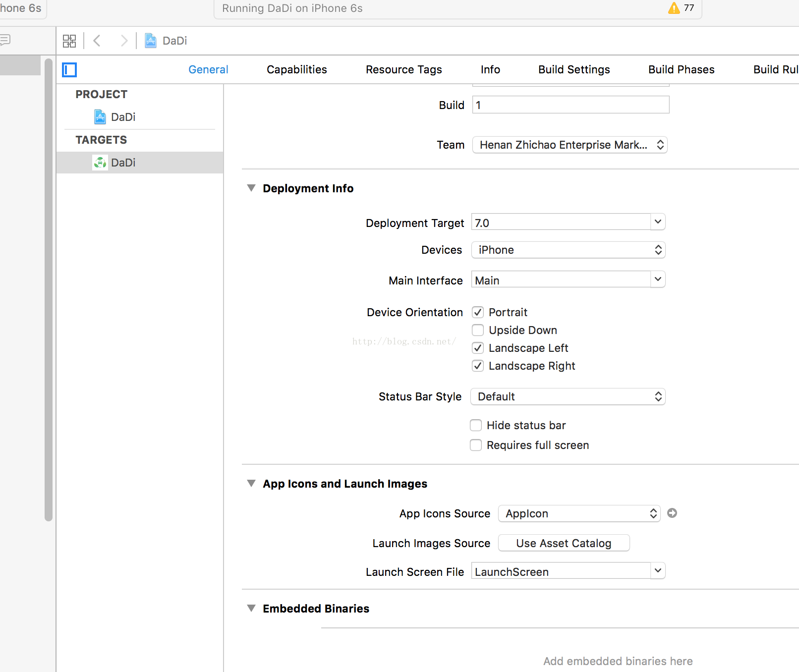Click the Deployment Info heading text
Screen dimensions: 799x672
tap(308, 188)
